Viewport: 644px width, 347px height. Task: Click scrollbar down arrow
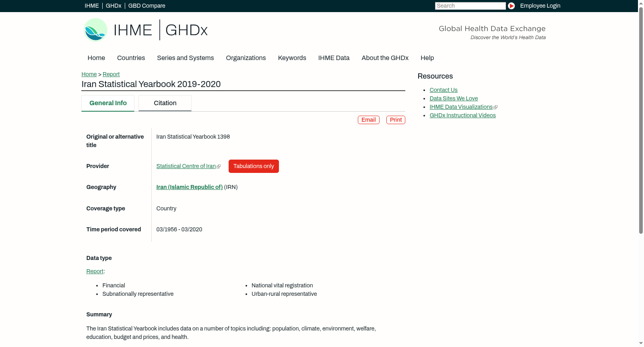click(641, 344)
